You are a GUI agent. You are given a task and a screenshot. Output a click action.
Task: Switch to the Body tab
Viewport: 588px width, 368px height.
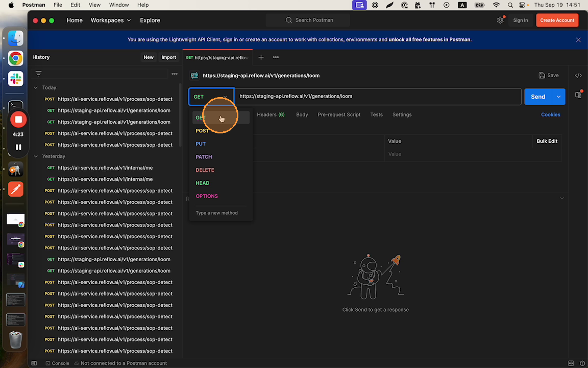click(302, 114)
